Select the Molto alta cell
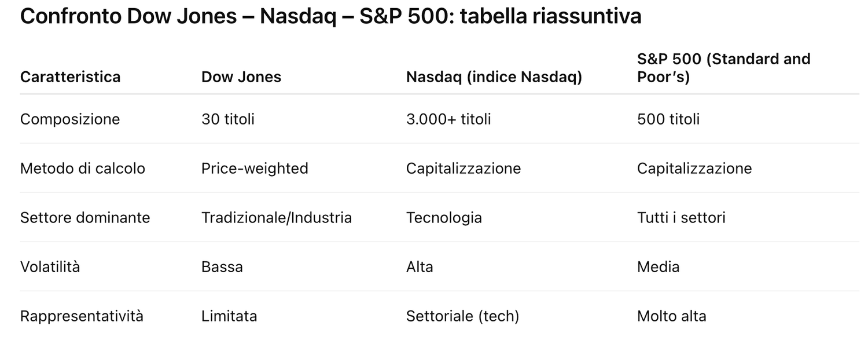The height and width of the screenshot is (362, 868). click(x=672, y=316)
